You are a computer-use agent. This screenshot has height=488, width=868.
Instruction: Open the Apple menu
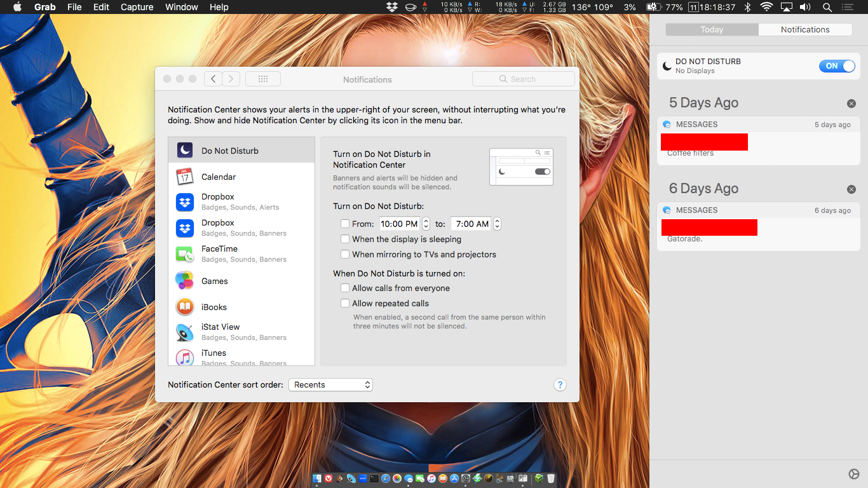17,7
